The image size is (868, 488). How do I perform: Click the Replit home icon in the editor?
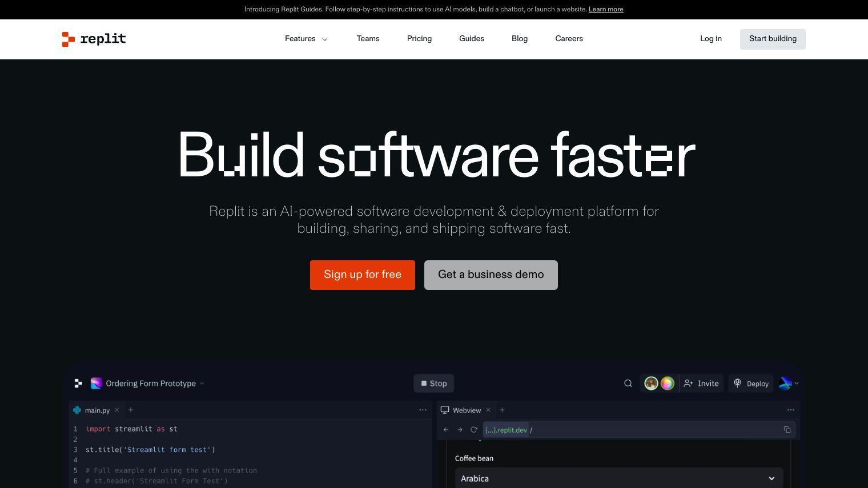pyautogui.click(x=78, y=384)
